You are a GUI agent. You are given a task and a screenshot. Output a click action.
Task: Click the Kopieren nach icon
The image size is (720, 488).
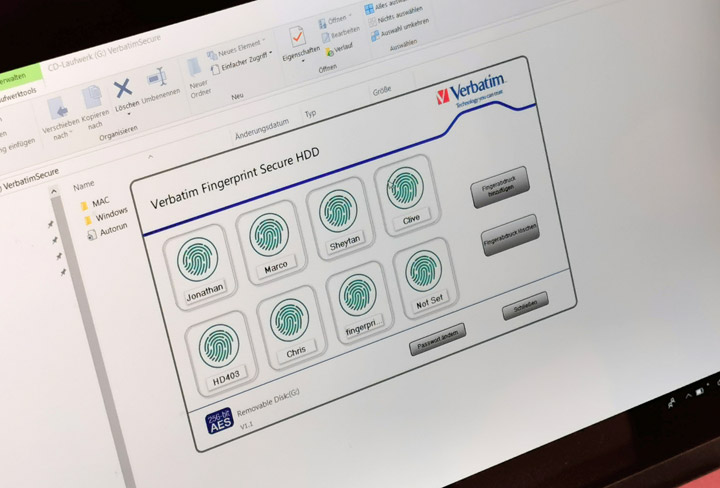(x=92, y=97)
